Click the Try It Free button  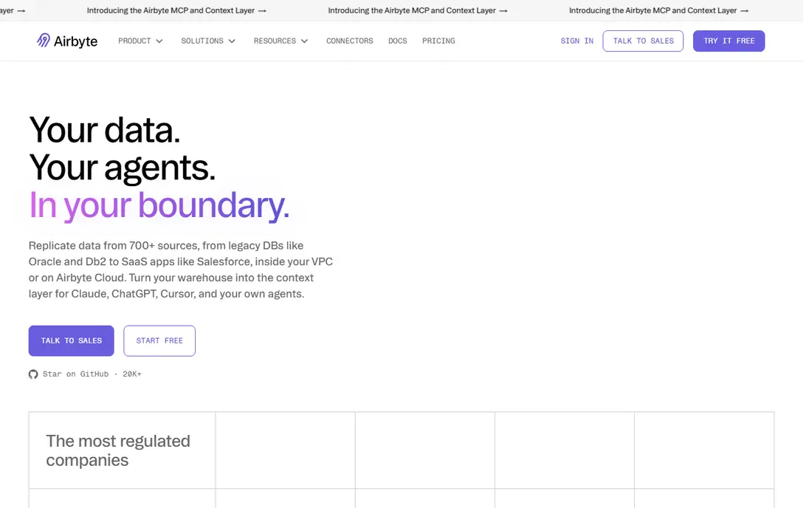tap(729, 41)
